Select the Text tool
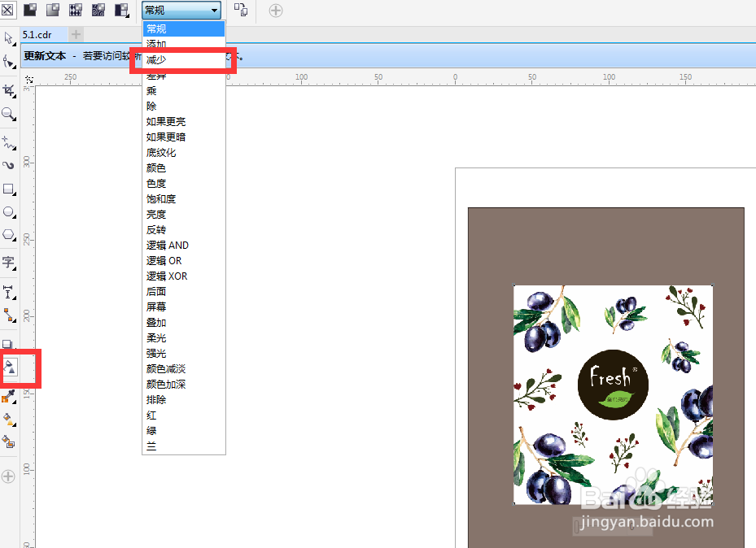756x548 pixels. pos(9,263)
